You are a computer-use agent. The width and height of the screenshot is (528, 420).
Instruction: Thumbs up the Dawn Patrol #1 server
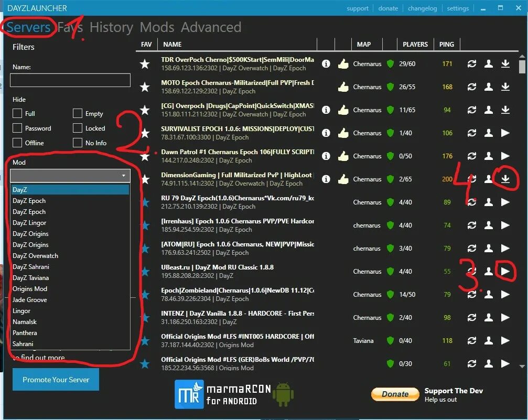pyautogui.click(x=343, y=156)
